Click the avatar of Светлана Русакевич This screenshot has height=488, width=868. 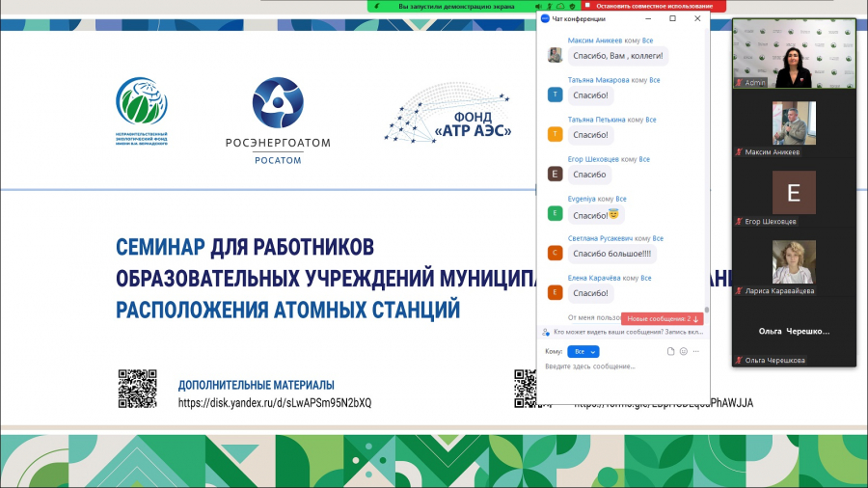[555, 253]
